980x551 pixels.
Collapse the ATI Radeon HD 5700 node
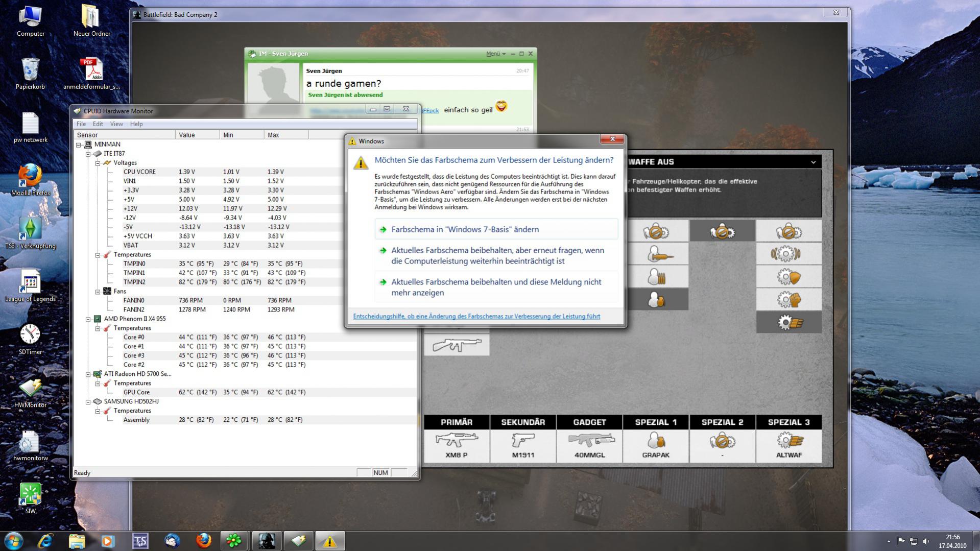click(88, 374)
